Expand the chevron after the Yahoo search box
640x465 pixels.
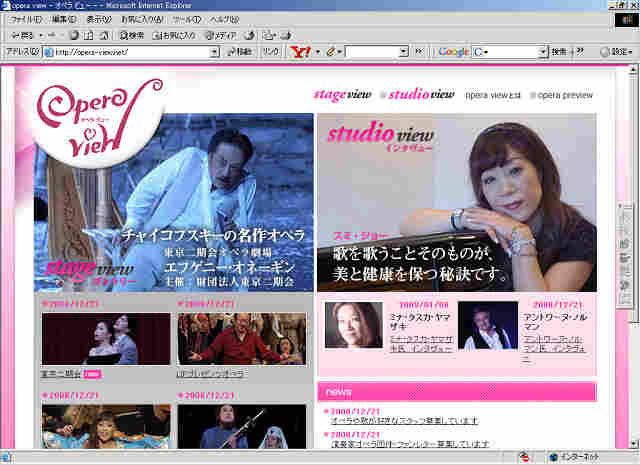(418, 52)
